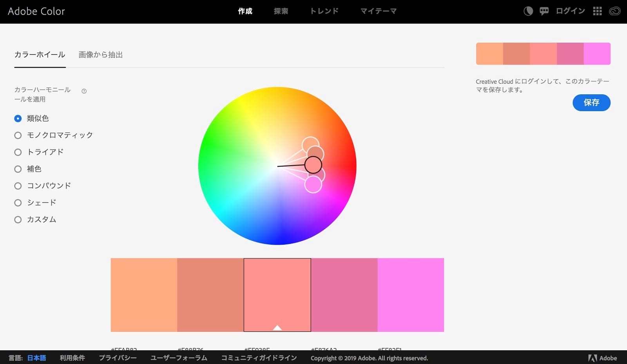The image size is (627, 364).
Task: Click the base color handle on the wheel
Action: click(x=313, y=165)
